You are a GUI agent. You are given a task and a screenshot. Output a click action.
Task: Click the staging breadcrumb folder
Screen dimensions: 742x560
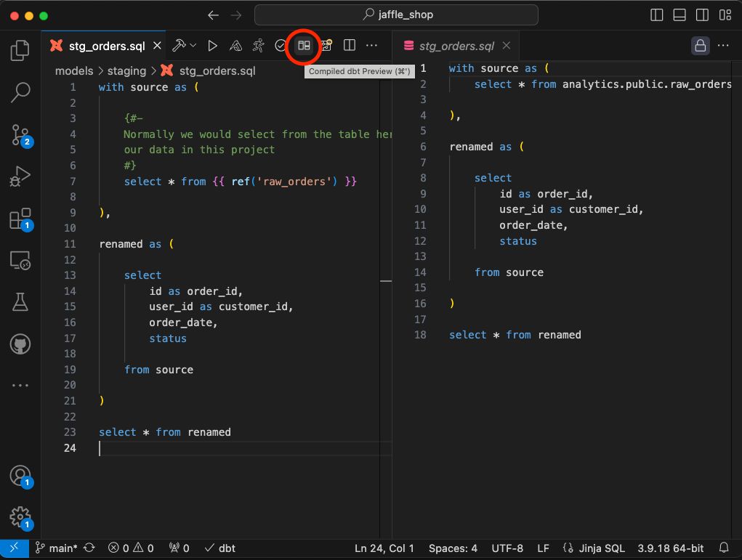coord(126,70)
